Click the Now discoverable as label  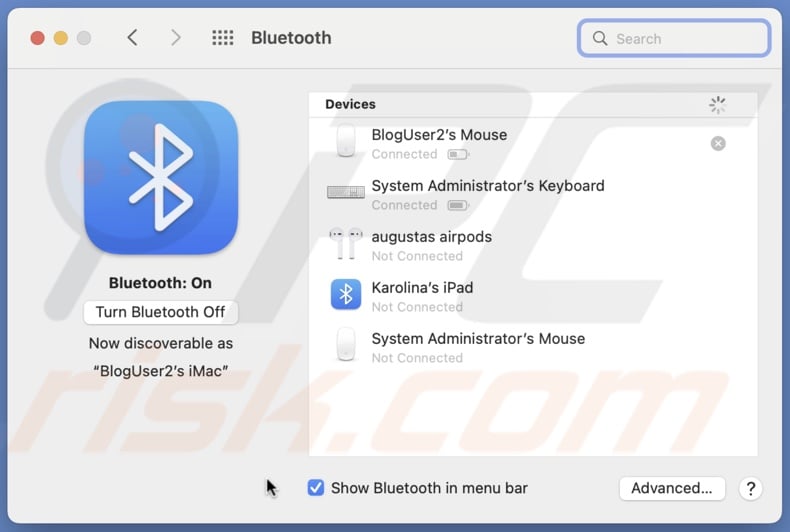click(x=161, y=344)
